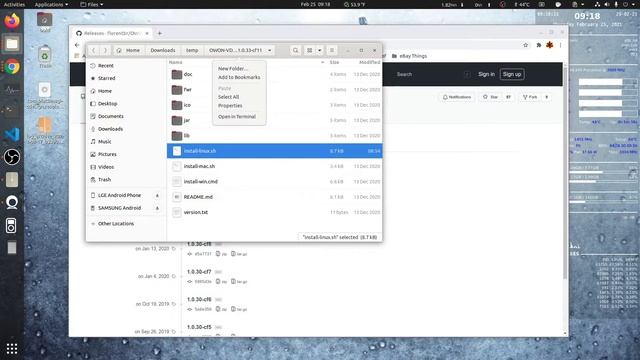The height and width of the screenshot is (360, 640).
Task: Click Sign in on GitHub
Action: pos(487,74)
